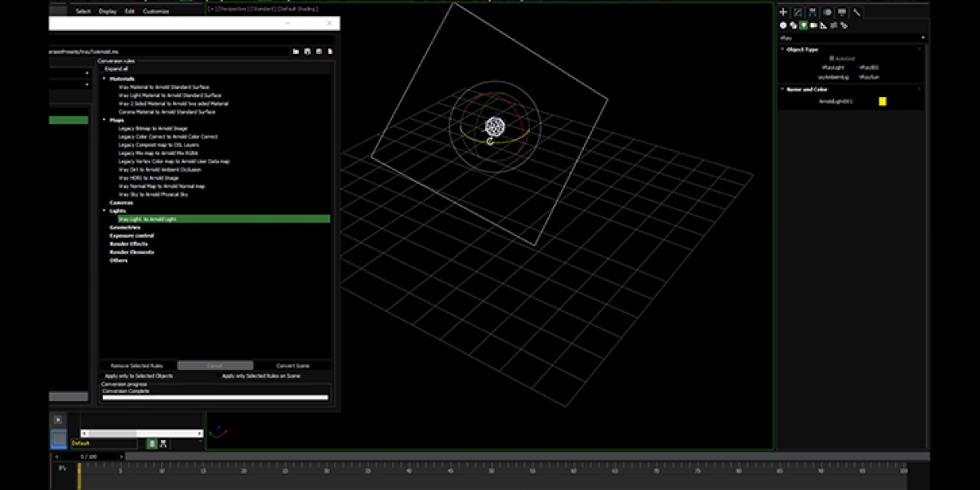
Task: Enable Apply only to Selected Objects
Action: point(139,376)
